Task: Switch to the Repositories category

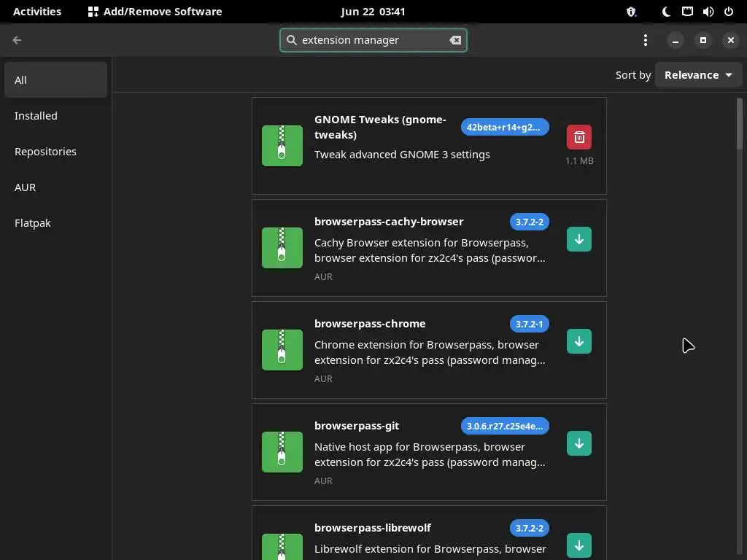Action: (x=55, y=152)
